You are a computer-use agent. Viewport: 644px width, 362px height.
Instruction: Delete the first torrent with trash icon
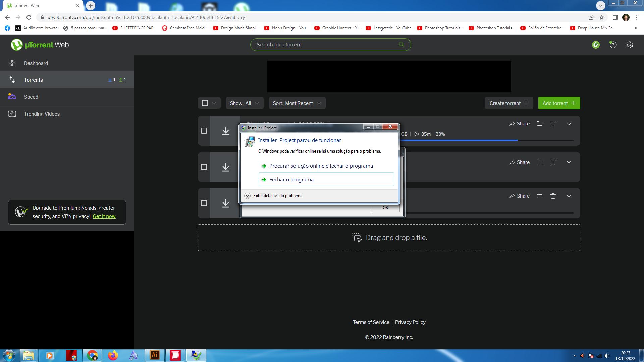pos(553,124)
